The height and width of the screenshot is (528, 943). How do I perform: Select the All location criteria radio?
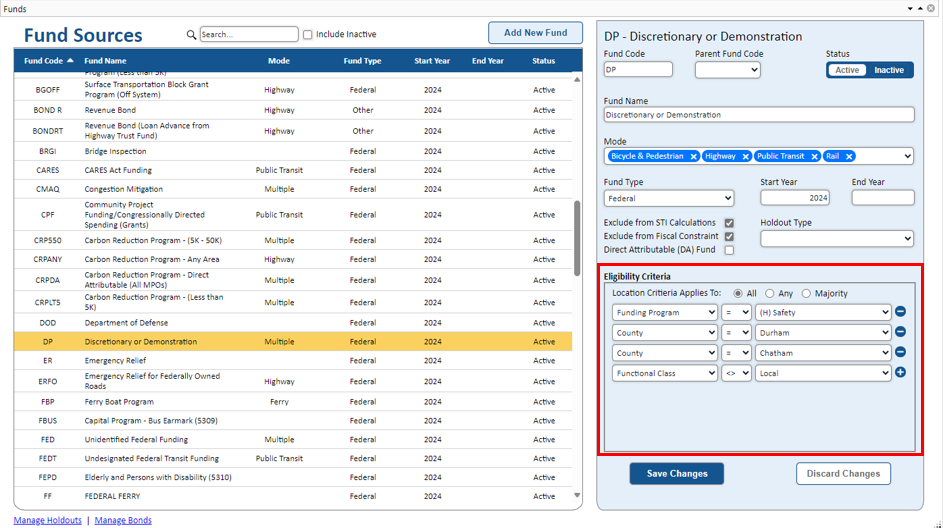tap(738, 293)
